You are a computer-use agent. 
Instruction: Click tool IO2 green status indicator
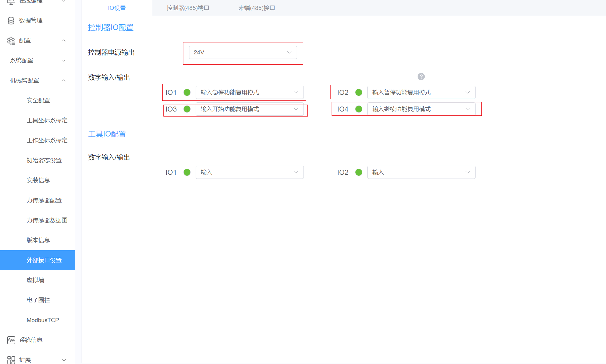point(359,172)
